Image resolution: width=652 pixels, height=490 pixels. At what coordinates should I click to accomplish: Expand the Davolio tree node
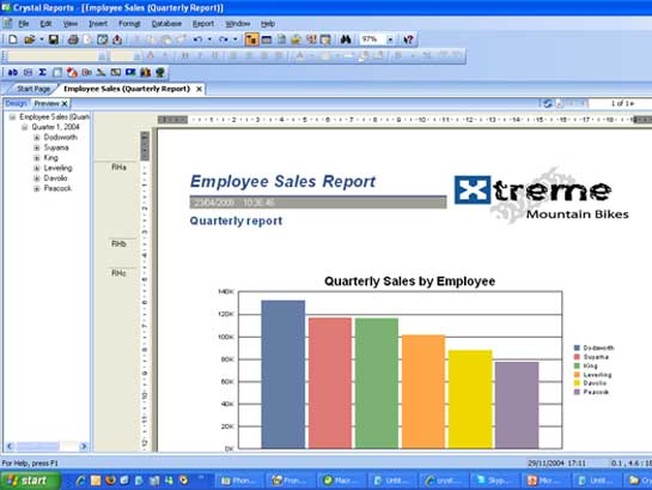pos(37,178)
